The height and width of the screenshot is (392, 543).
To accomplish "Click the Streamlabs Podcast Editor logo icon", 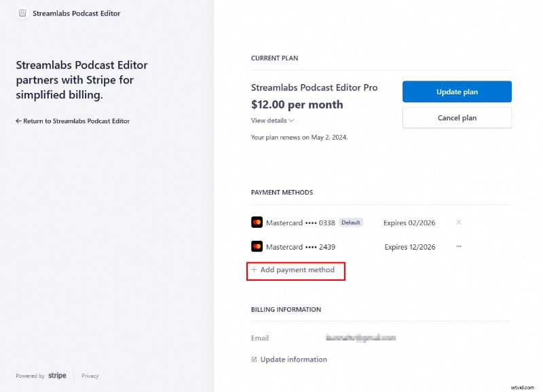I will point(24,13).
